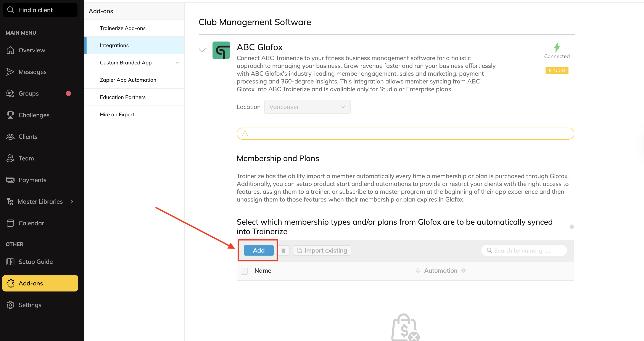Click the empty shopping bag illustration
Image resolution: width=644 pixels, height=341 pixels.
click(x=405, y=327)
